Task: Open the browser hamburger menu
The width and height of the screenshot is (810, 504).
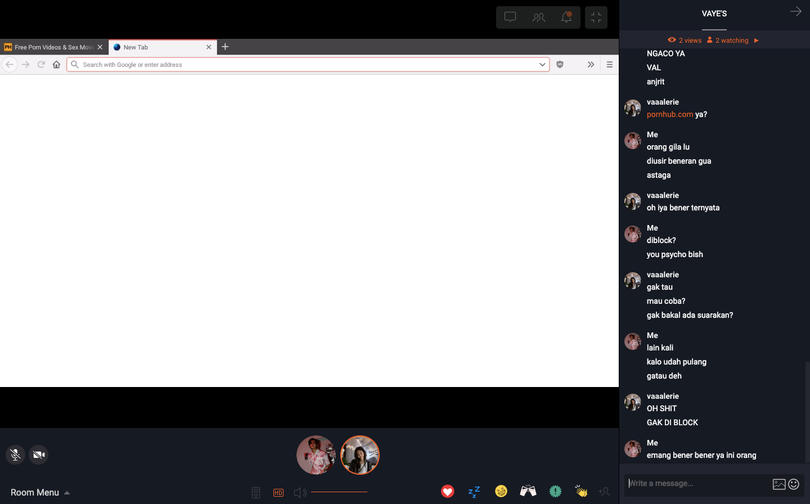Action: [x=610, y=65]
